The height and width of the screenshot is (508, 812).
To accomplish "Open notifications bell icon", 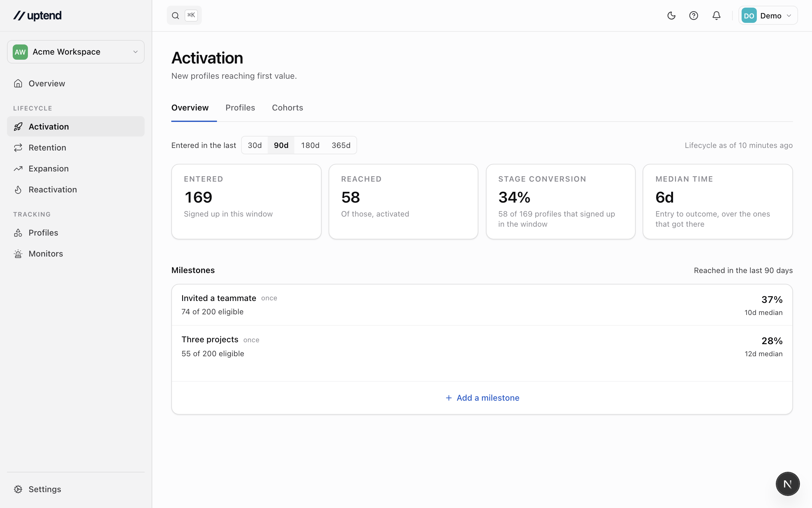I will coord(717,16).
